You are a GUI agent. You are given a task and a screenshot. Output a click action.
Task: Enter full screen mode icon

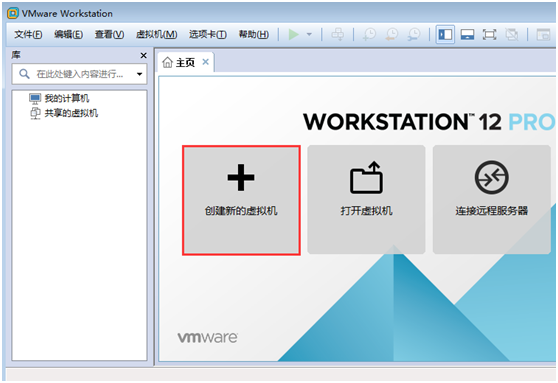click(489, 35)
